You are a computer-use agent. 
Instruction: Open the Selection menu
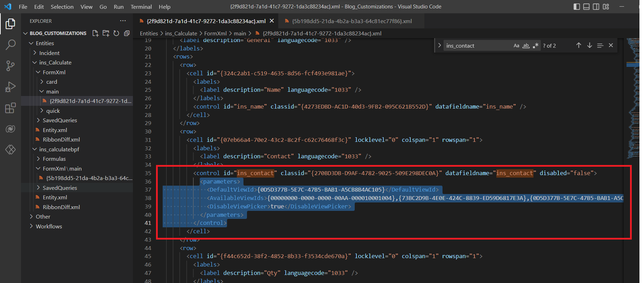click(62, 7)
